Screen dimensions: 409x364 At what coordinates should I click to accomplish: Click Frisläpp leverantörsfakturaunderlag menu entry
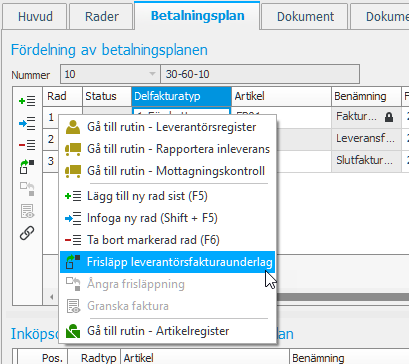pos(168,262)
